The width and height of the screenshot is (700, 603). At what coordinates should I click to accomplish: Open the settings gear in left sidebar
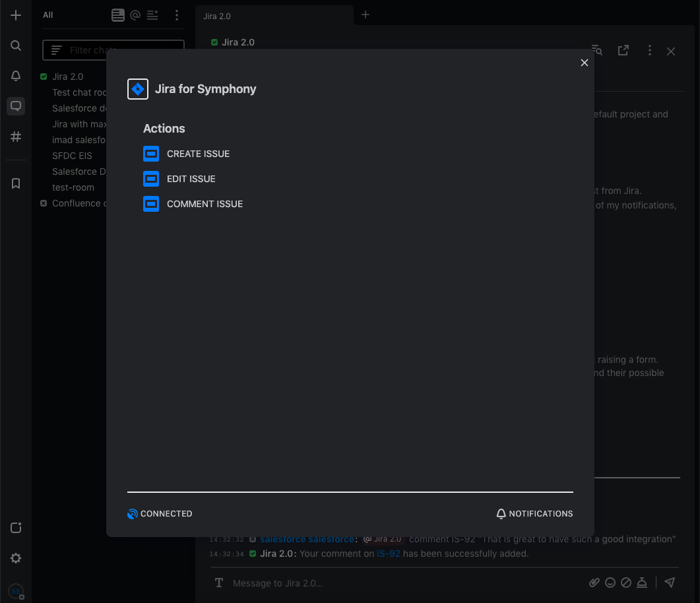(16, 558)
